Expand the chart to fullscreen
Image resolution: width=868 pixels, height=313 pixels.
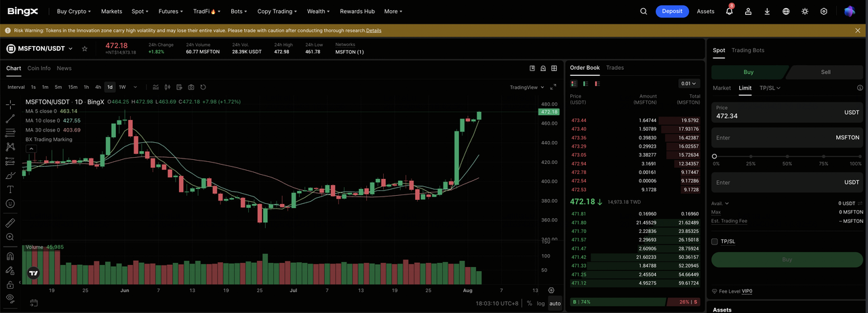pyautogui.click(x=553, y=87)
